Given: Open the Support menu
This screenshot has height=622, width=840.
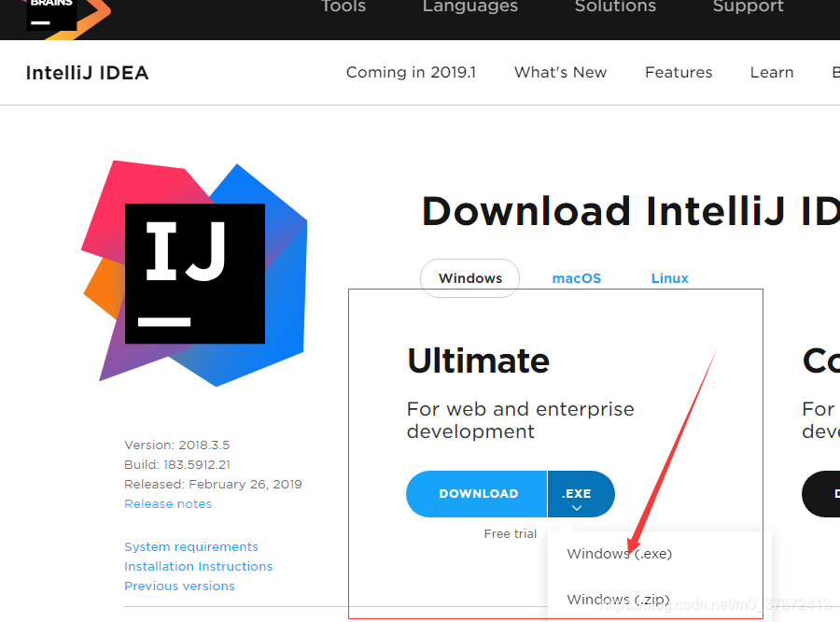Looking at the screenshot, I should tap(748, 7).
